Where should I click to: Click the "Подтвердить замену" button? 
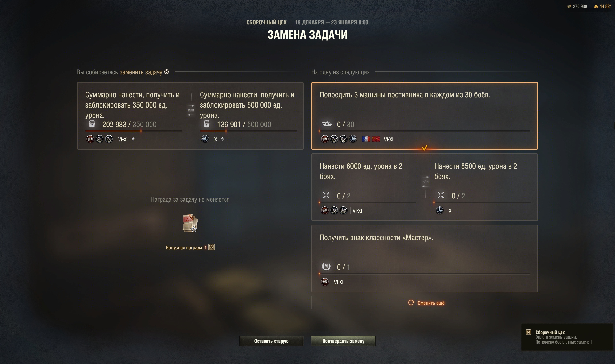(343, 341)
